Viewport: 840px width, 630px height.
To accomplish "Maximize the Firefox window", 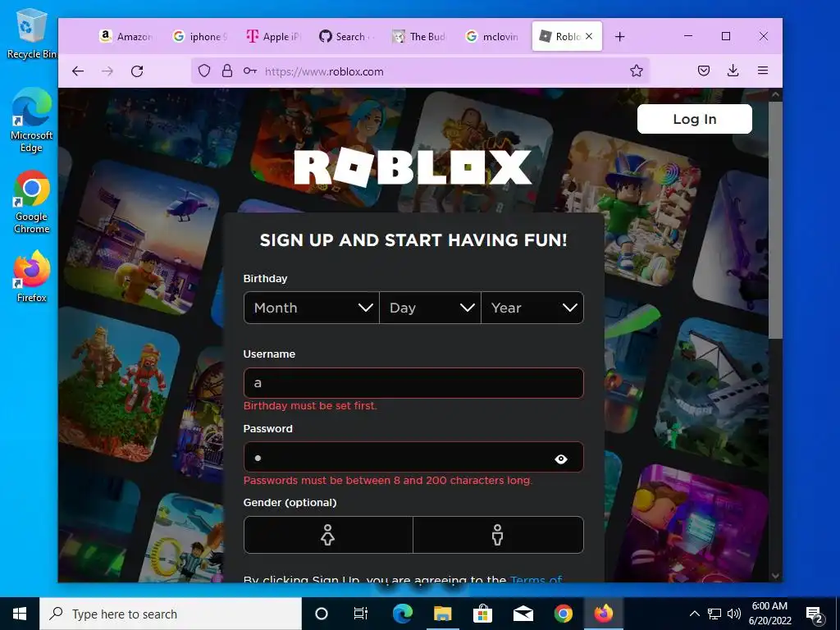I will [726, 36].
